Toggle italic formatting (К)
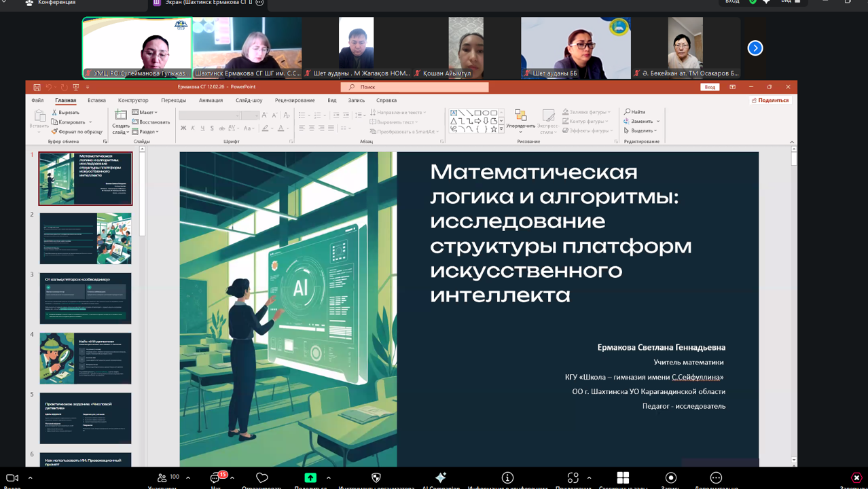Viewport: 868px width, 489px height. coord(193,128)
